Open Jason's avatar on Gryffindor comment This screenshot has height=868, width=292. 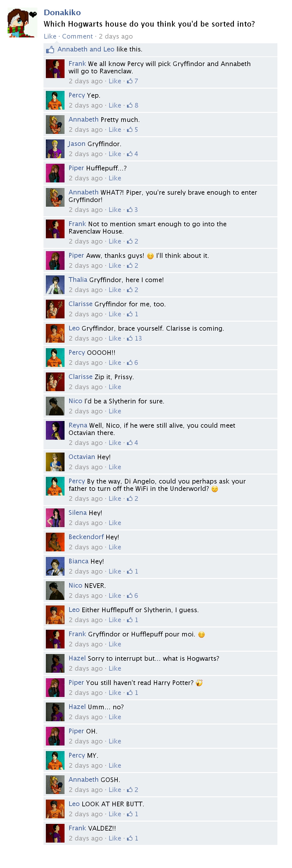pos(55,149)
